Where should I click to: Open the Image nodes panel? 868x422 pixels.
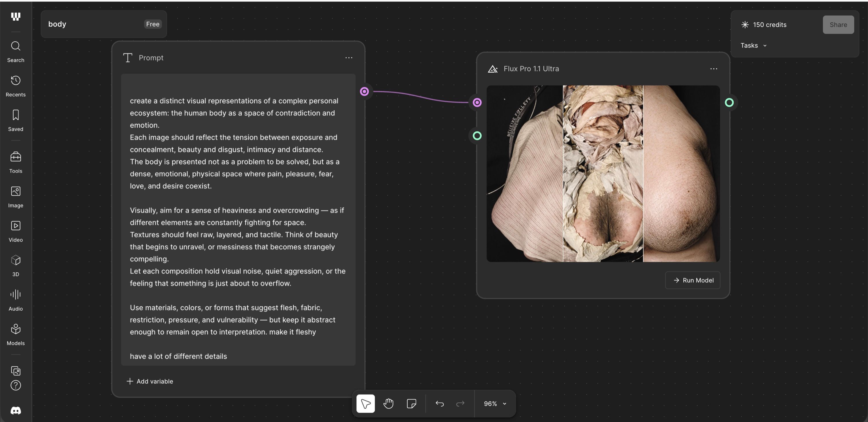click(16, 197)
